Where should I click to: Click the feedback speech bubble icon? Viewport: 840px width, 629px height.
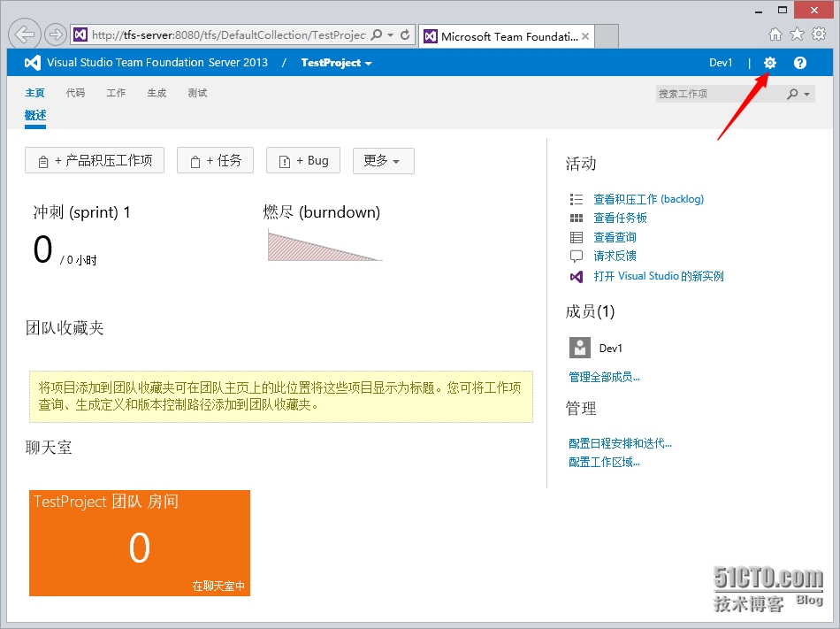pos(577,256)
